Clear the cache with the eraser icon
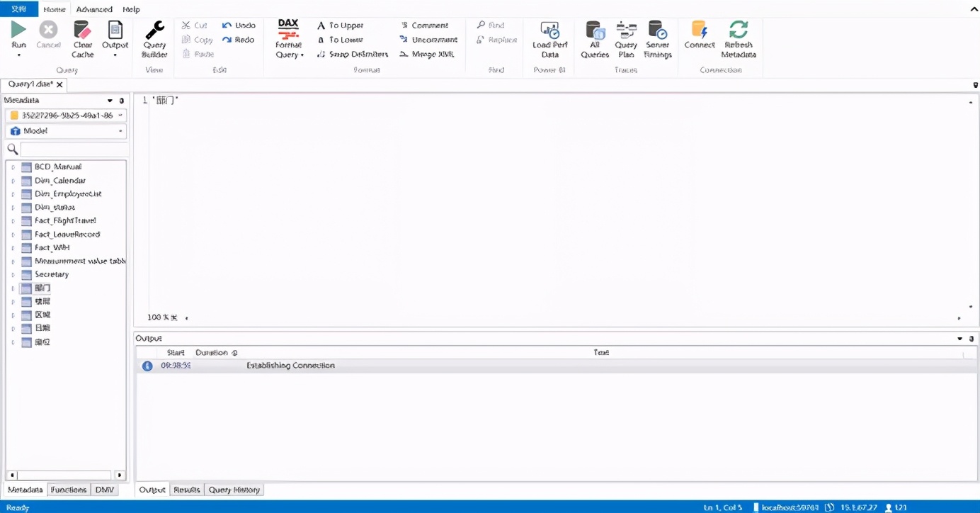The width and height of the screenshot is (980, 513). click(x=83, y=38)
